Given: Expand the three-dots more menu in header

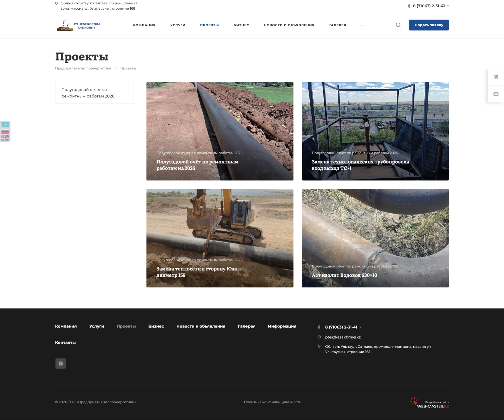Looking at the screenshot, I should [x=363, y=25].
